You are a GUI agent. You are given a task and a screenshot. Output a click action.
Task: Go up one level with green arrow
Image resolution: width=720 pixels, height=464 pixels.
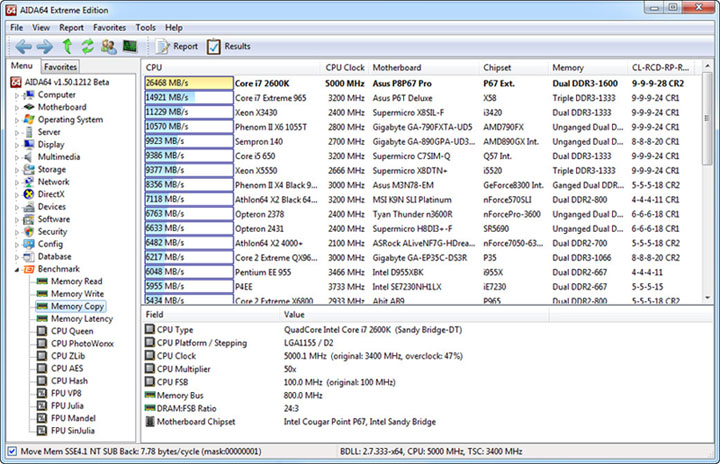[67, 46]
